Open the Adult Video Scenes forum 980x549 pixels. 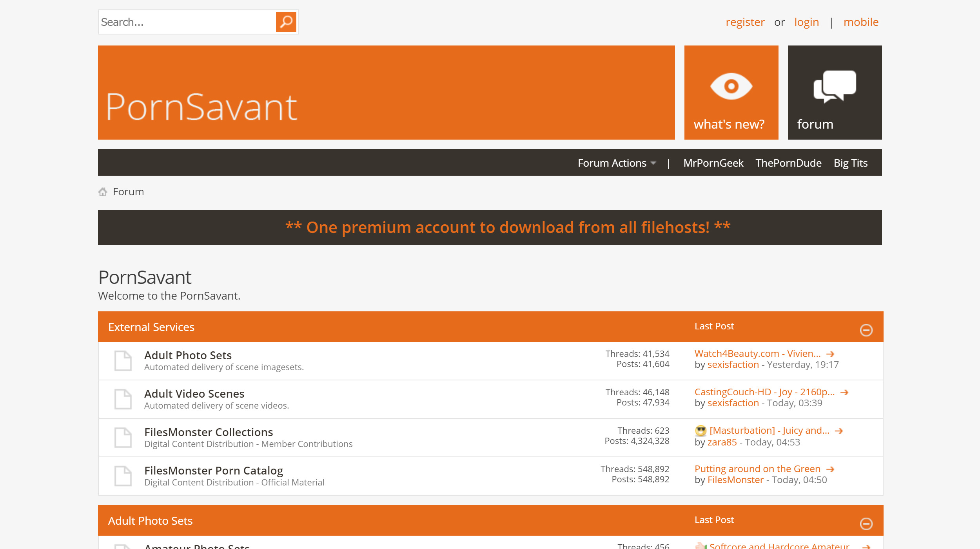point(194,394)
